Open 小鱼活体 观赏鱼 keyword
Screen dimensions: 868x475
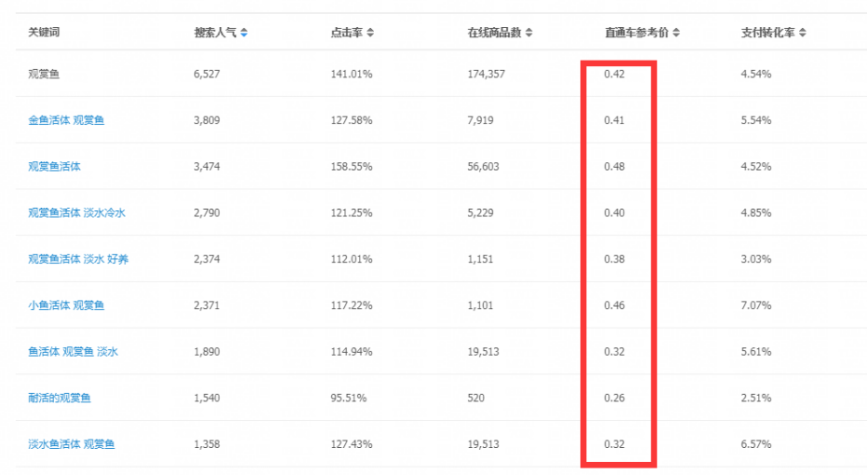pos(65,305)
